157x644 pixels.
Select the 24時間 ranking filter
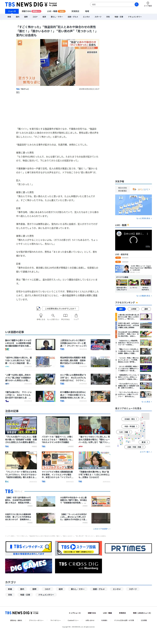133,309
